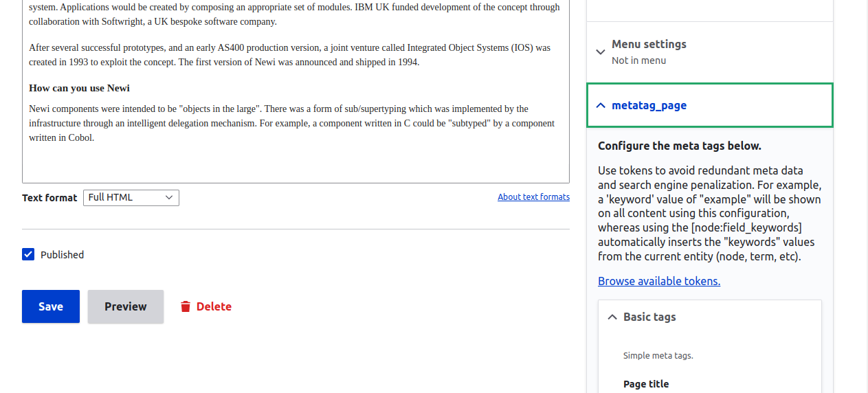Collapse the metatag_page section title
The image size is (868, 393).
649,105
